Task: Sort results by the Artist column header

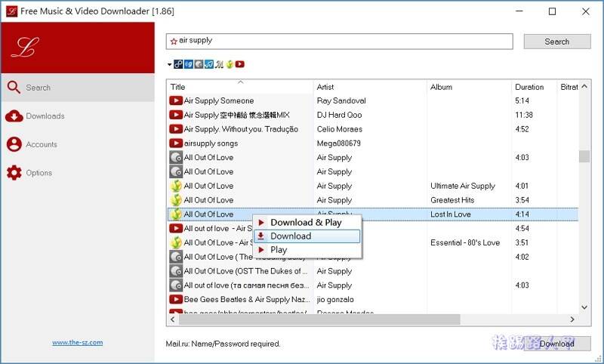Action: tap(370, 87)
